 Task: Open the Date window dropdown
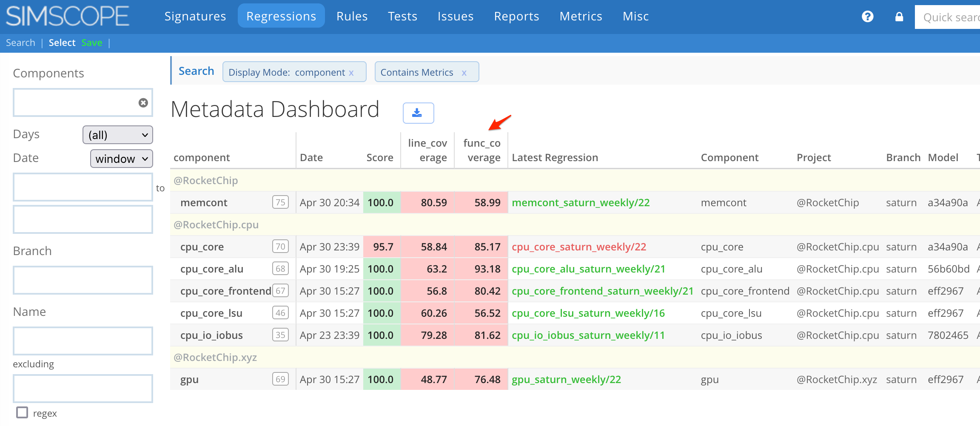tap(122, 159)
